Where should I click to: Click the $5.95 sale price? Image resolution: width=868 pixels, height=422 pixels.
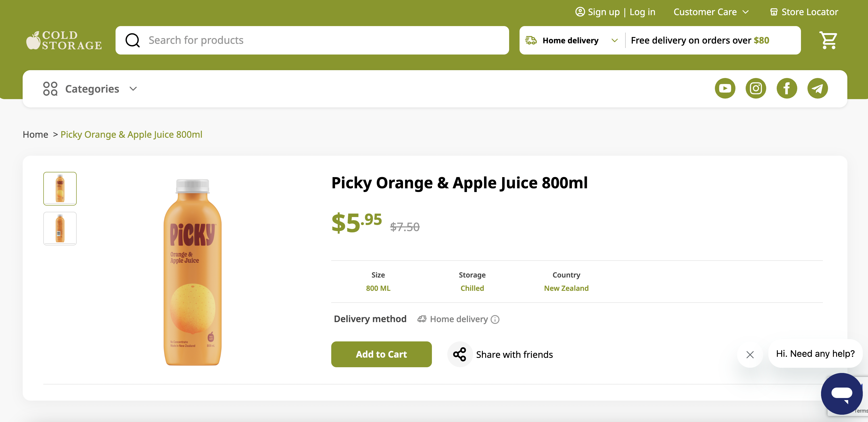pyautogui.click(x=357, y=222)
